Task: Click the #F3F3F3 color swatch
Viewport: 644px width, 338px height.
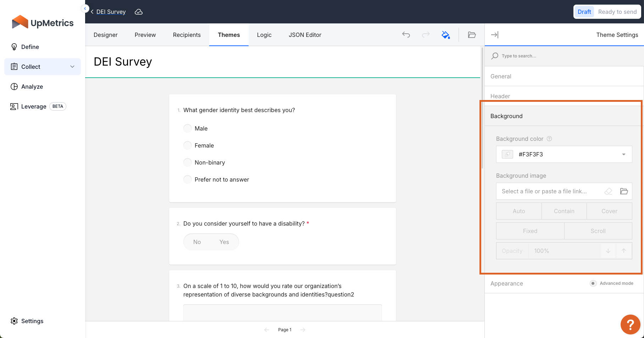Action: click(507, 155)
